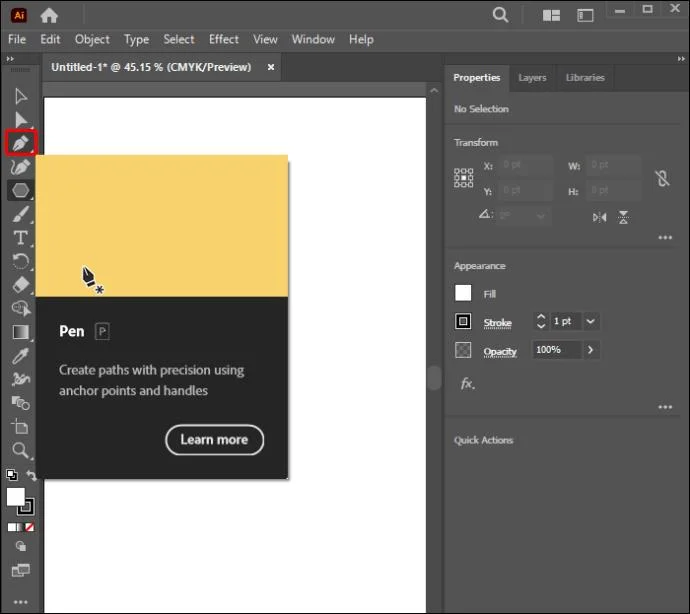Select the Curvature tool

point(20,167)
